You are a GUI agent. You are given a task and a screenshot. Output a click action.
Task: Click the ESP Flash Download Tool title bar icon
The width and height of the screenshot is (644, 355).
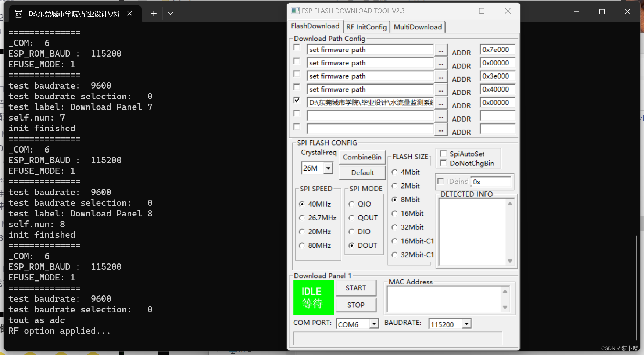(x=294, y=11)
